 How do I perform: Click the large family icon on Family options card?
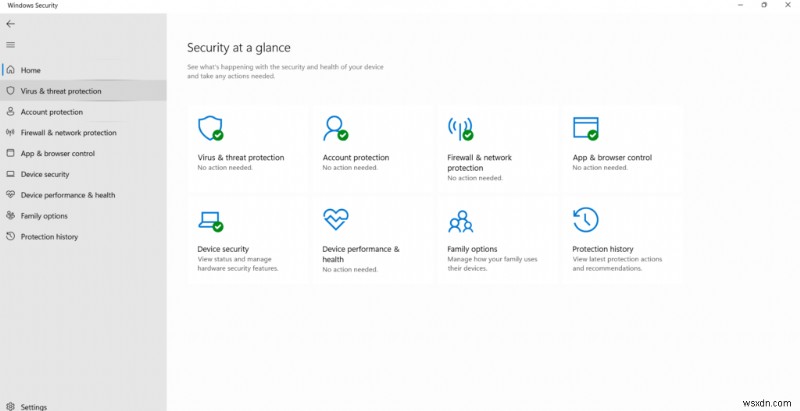click(460, 221)
